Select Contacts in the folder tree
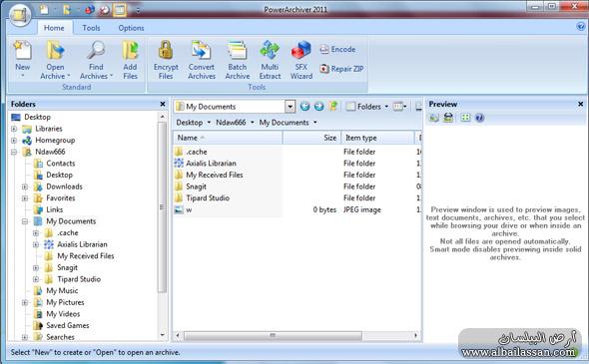This screenshot has width=589, height=364. [61, 164]
